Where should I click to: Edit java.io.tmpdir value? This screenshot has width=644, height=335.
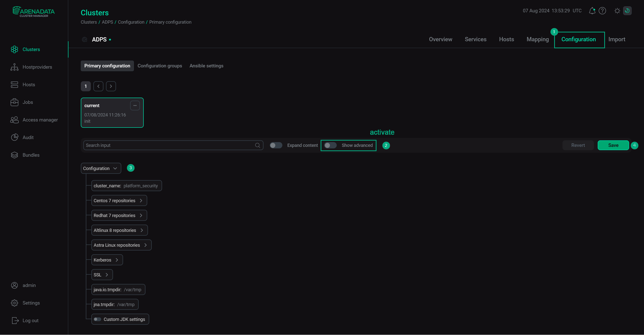[118, 289]
